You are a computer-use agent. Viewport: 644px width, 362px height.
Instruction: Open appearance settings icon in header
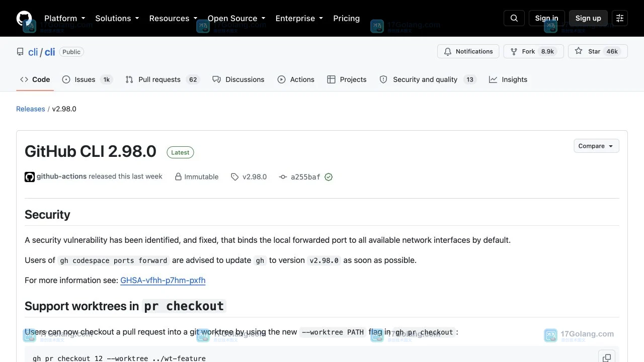pyautogui.click(x=620, y=18)
